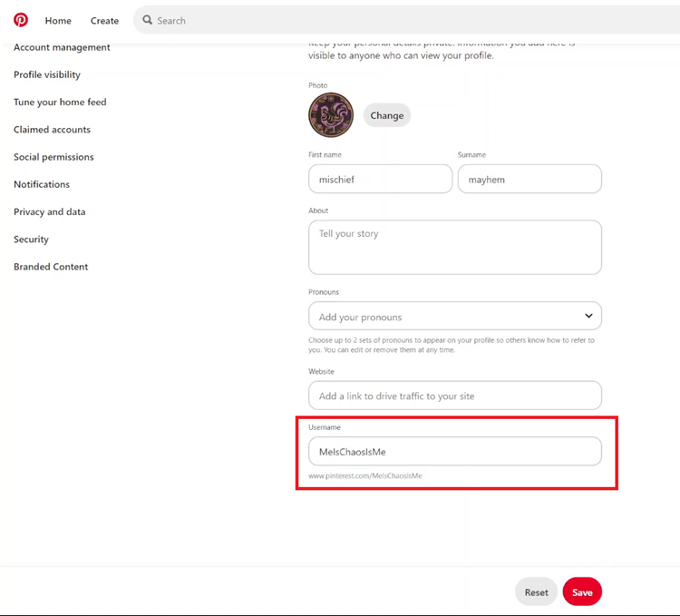The height and width of the screenshot is (616, 680).
Task: Click the Pinterest logo icon
Action: pyautogui.click(x=20, y=20)
